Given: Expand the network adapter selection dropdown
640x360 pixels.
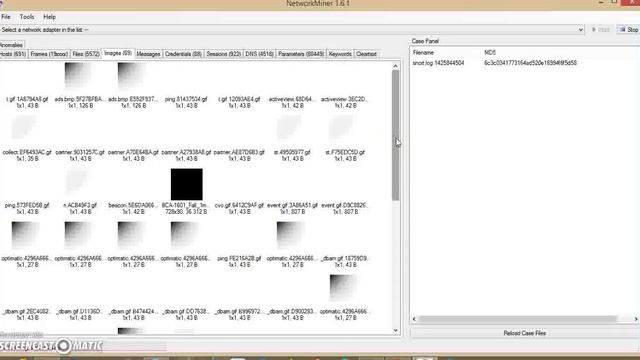Looking at the screenshot, I should [580, 30].
